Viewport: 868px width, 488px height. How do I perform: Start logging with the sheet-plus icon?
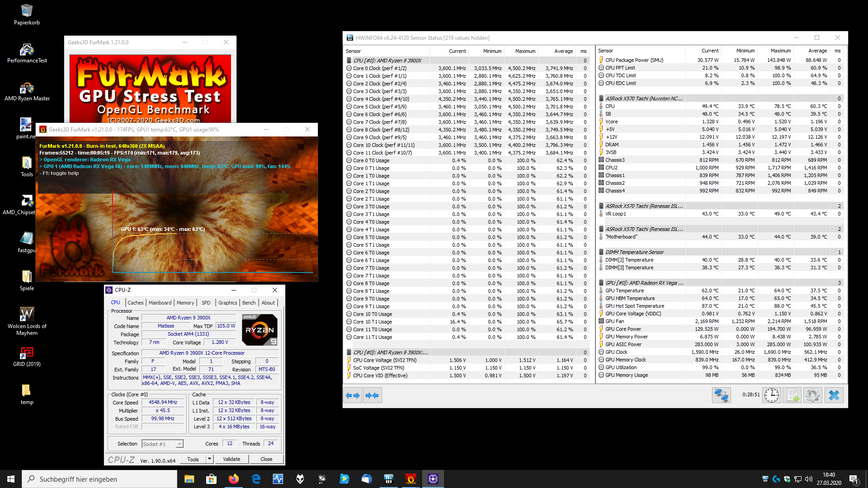pos(792,395)
